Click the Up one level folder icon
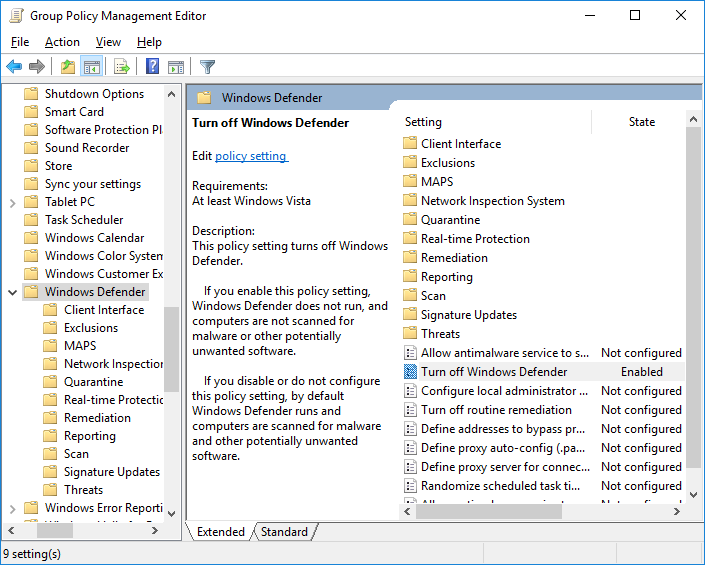The image size is (705, 565). tap(68, 67)
